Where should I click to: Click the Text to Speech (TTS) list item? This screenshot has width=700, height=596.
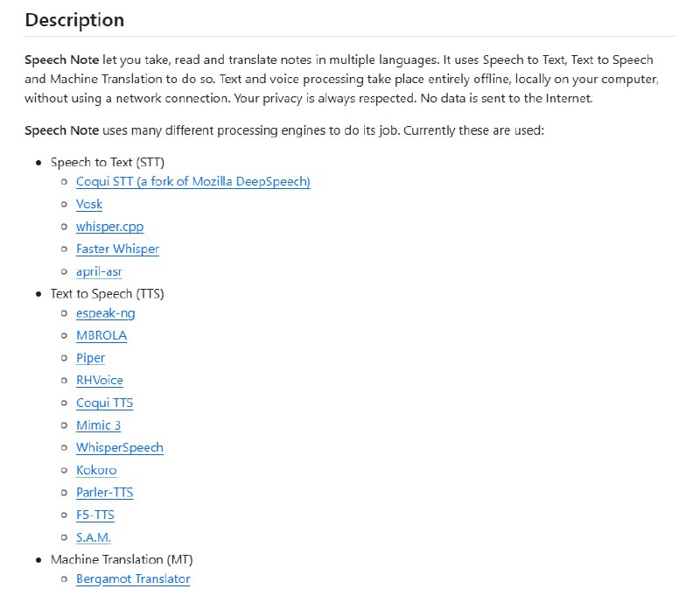click(x=107, y=293)
